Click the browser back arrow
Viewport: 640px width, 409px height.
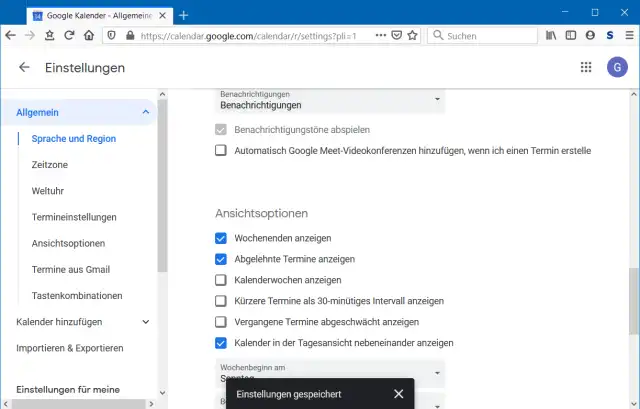point(11,36)
